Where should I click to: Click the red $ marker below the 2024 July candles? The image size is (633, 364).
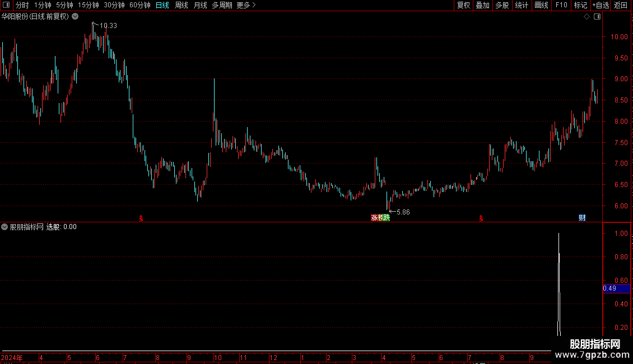tap(141, 218)
